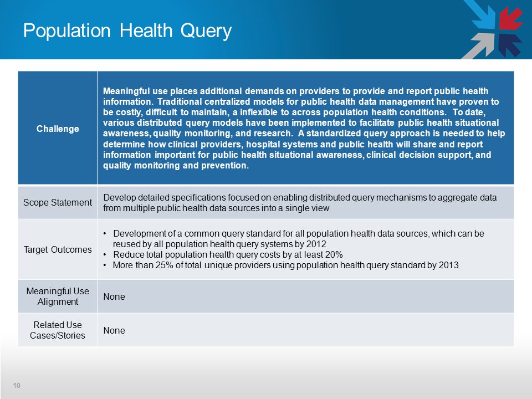Click "None" in the Meaningful Use Alignment row

pyautogui.click(x=114, y=296)
